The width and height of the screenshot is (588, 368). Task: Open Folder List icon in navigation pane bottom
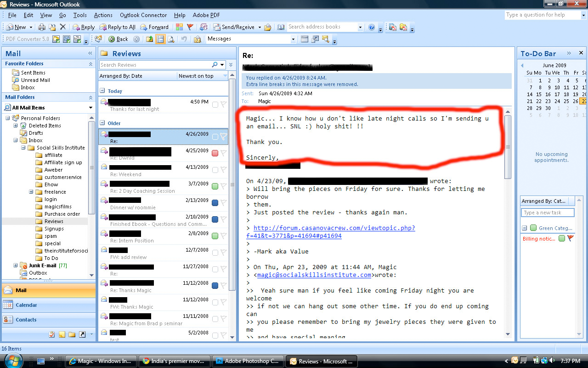[x=72, y=334]
